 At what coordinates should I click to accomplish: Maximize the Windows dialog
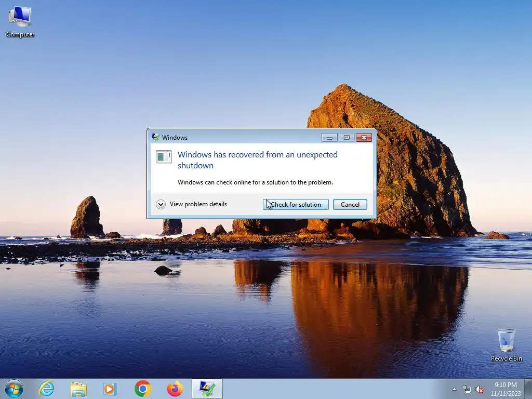347,137
